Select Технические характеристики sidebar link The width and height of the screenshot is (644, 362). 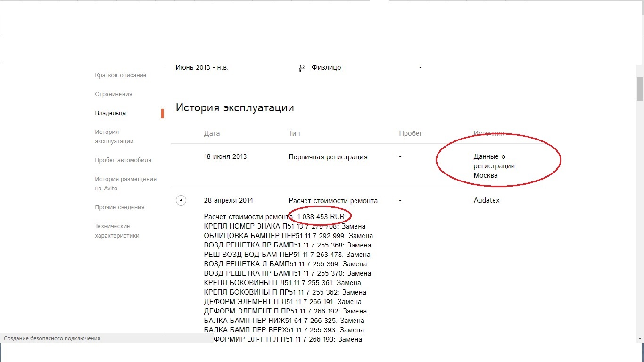[117, 231]
